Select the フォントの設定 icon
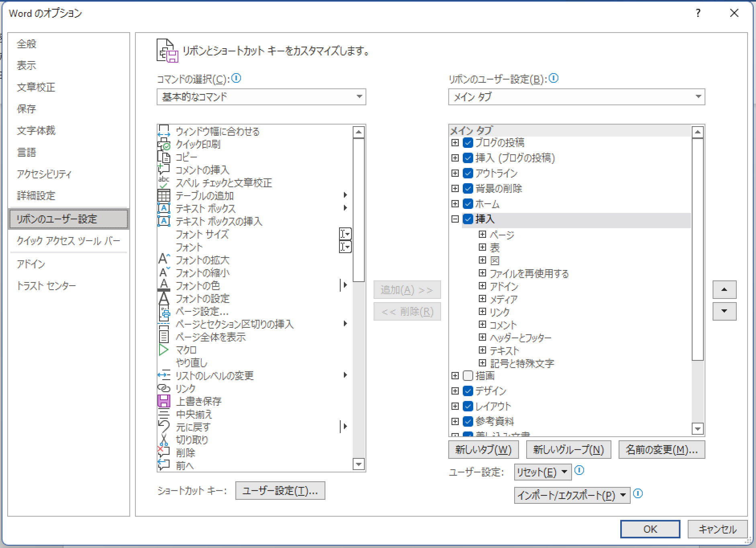The image size is (756, 548). [x=163, y=299]
